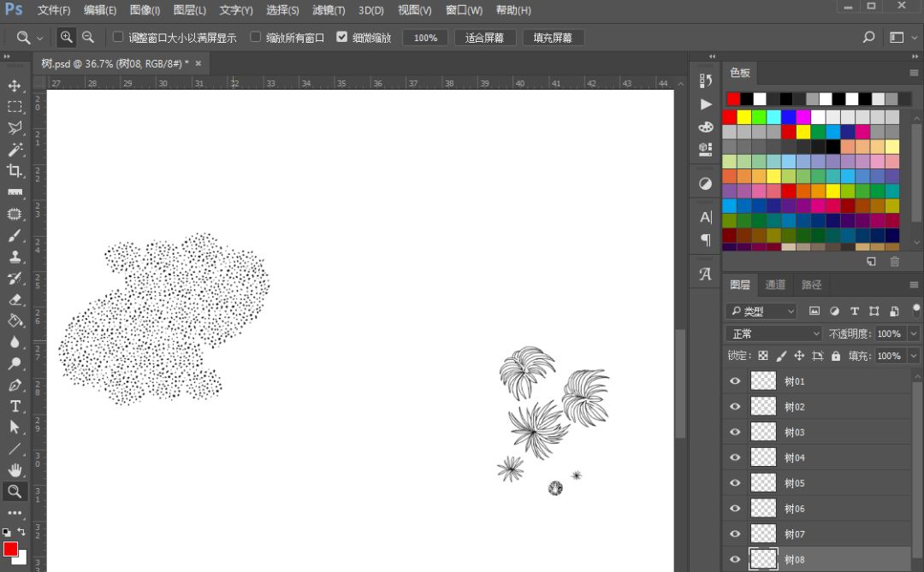
Task: Open the 文件(F) menu
Action: pyautogui.click(x=54, y=10)
